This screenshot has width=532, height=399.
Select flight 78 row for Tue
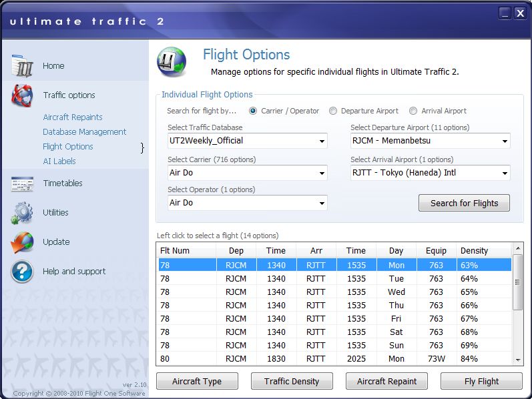point(335,278)
